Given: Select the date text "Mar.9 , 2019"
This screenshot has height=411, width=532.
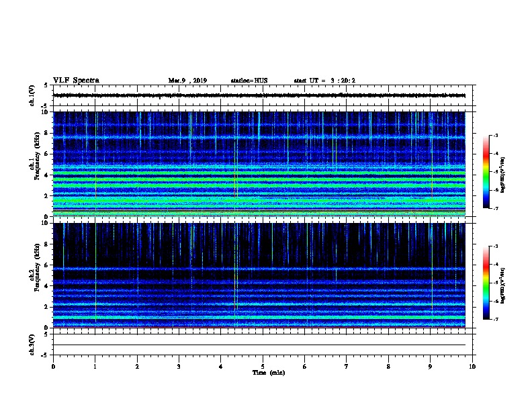Looking at the screenshot, I should click(187, 81).
